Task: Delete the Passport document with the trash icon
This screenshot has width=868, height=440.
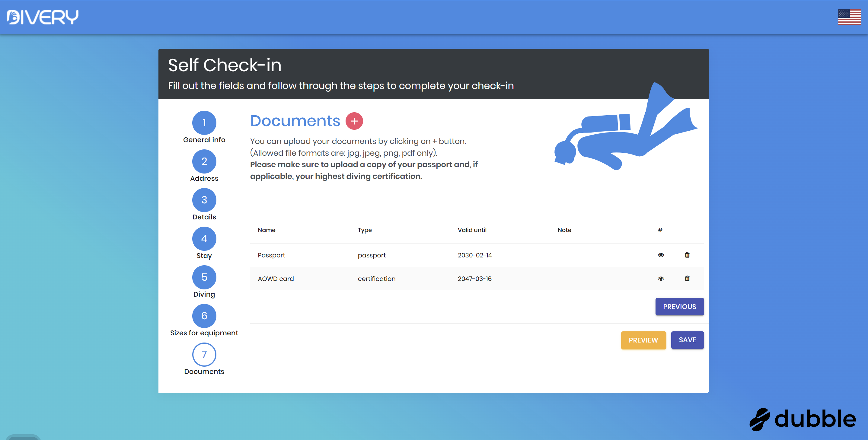Action: pos(687,255)
